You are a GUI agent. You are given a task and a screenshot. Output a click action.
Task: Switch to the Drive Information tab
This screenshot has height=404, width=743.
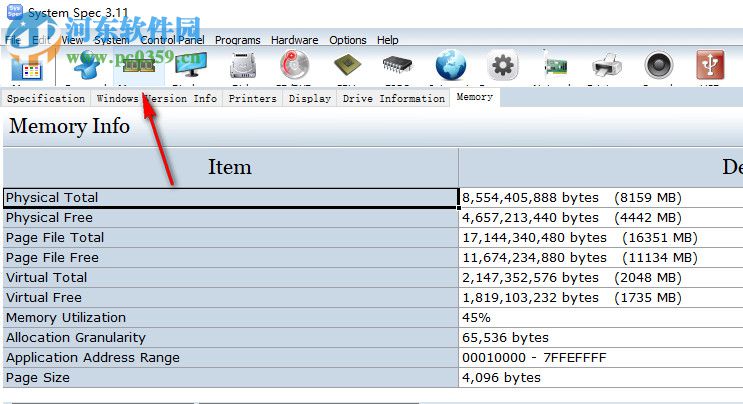[393, 99]
